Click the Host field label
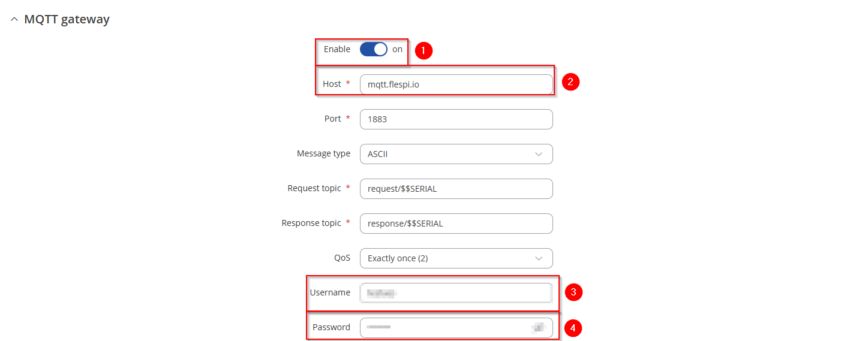This screenshot has height=341, width=868. click(332, 84)
